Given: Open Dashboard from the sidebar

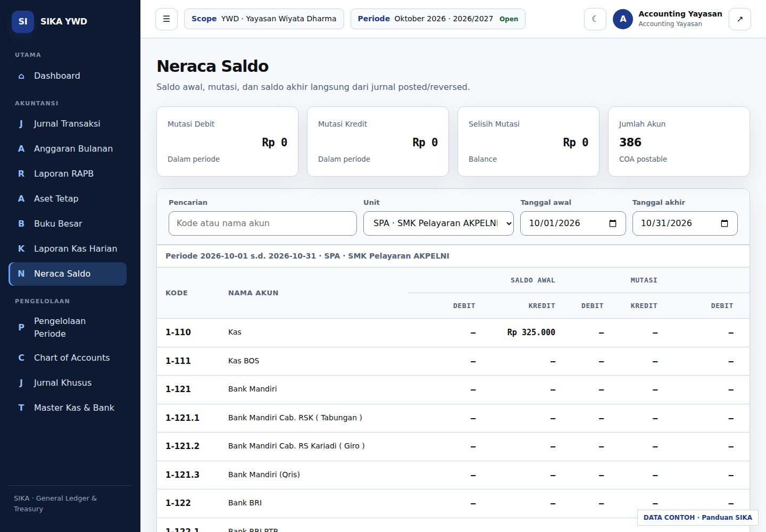Looking at the screenshot, I should point(68,76).
